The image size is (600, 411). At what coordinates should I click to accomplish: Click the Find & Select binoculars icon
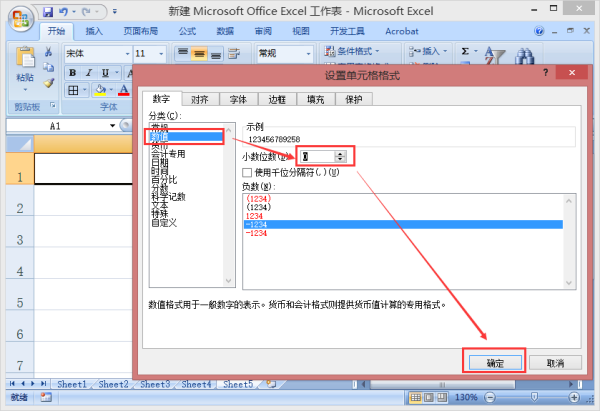524,56
